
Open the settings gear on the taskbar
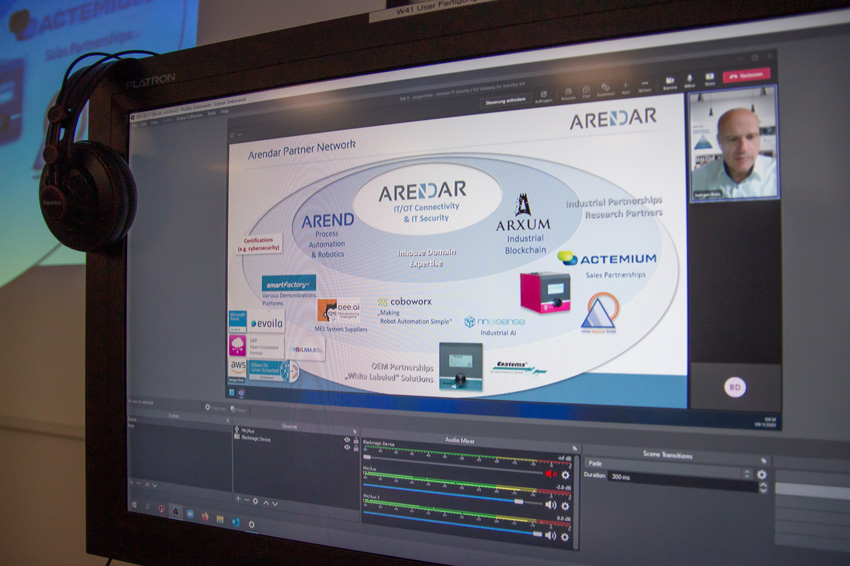point(252,524)
